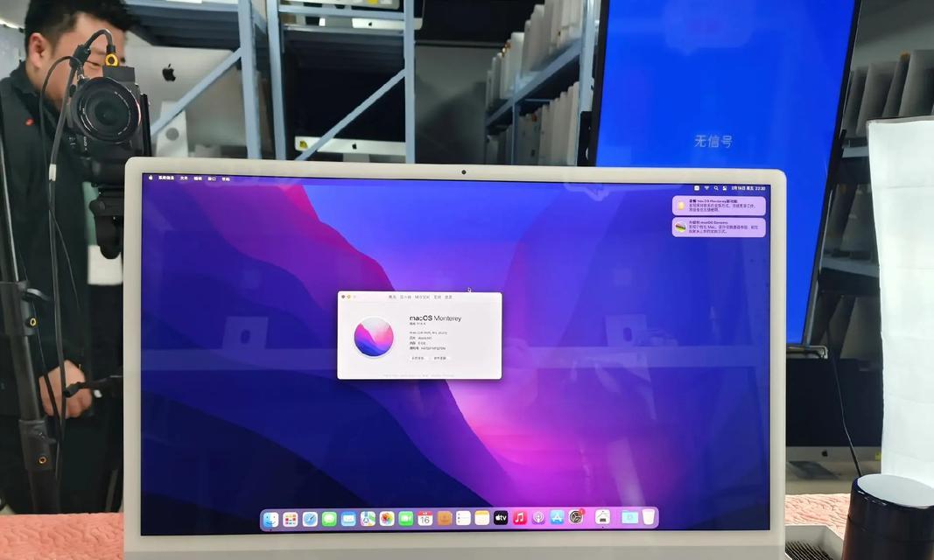Open the 帮助 menu in the menu bar
The height and width of the screenshot is (560, 934).
[x=226, y=178]
